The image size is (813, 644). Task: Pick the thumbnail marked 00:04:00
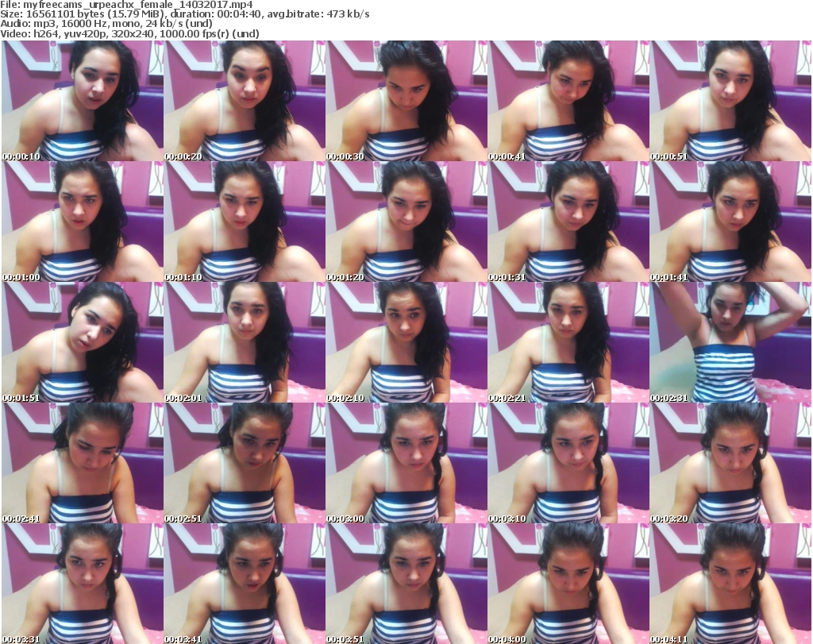coord(568,584)
